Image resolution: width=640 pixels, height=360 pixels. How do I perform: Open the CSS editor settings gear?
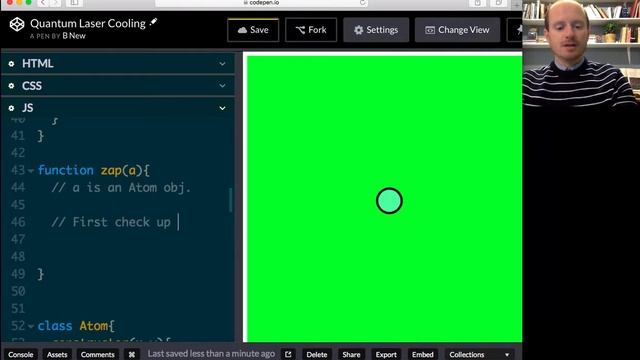coord(11,86)
